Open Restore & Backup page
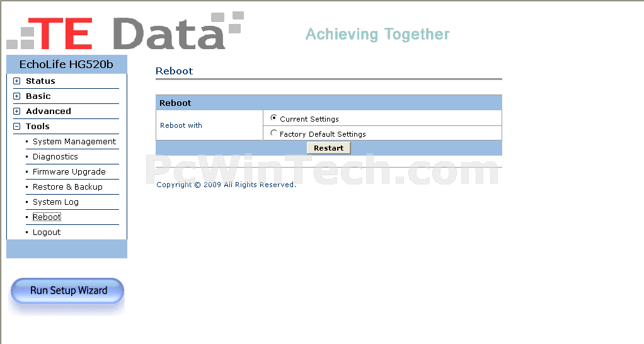This screenshot has width=644, height=344. coord(67,187)
